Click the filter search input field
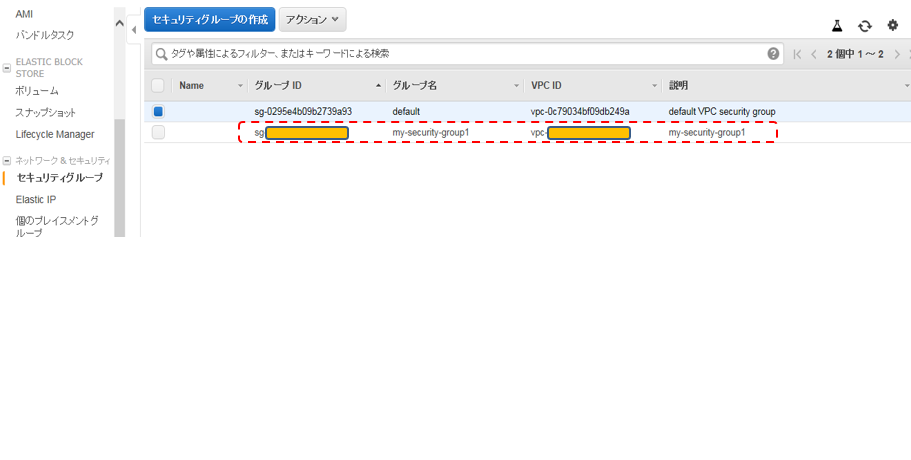 (x=468, y=54)
